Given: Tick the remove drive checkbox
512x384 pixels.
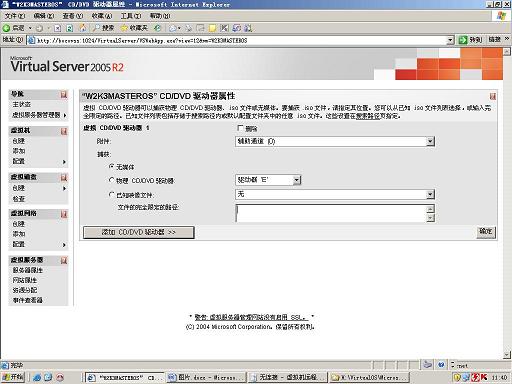Looking at the screenshot, I should coord(240,128).
